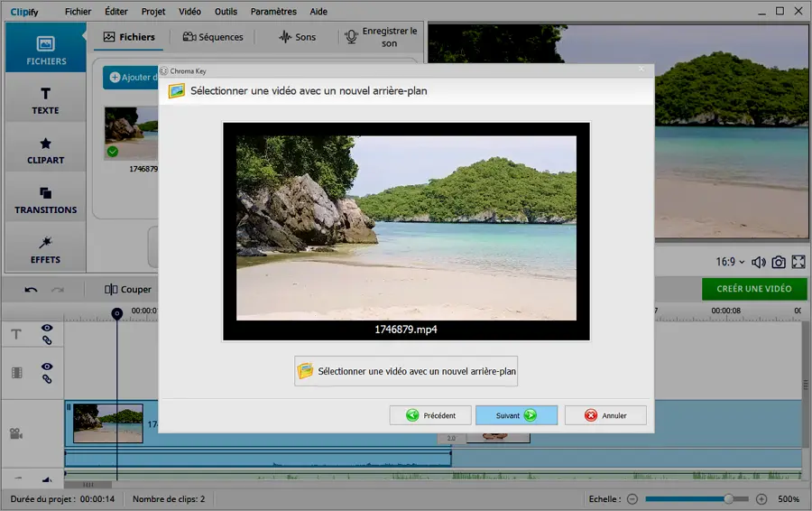The width and height of the screenshot is (812, 511).
Task: Select the 1746879 file thumbnail
Action: 131,134
